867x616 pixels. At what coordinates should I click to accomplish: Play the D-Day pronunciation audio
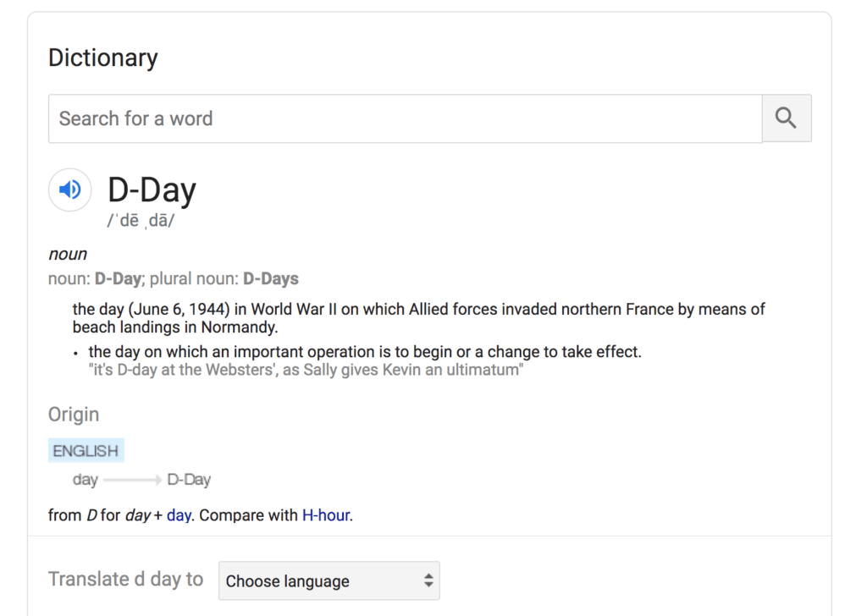[69, 190]
